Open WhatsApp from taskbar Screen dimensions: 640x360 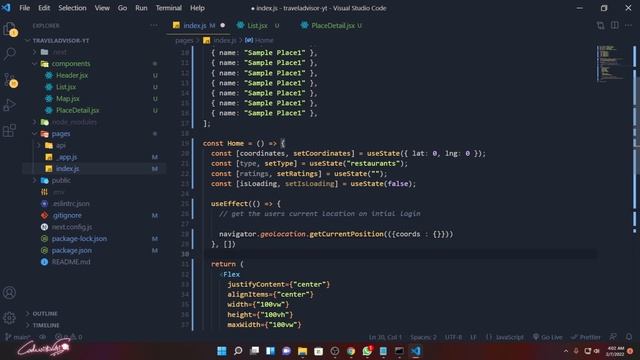367,351
